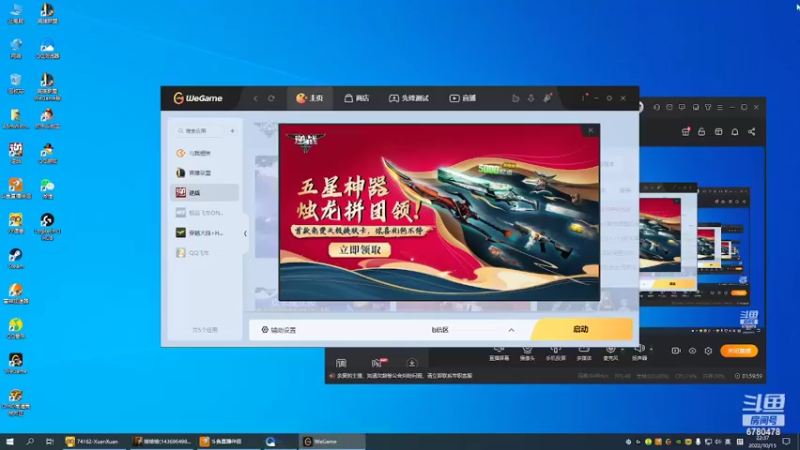Select the 飞车ON... entry in the sidebar
The width and height of the screenshot is (800, 450).
tap(205, 213)
